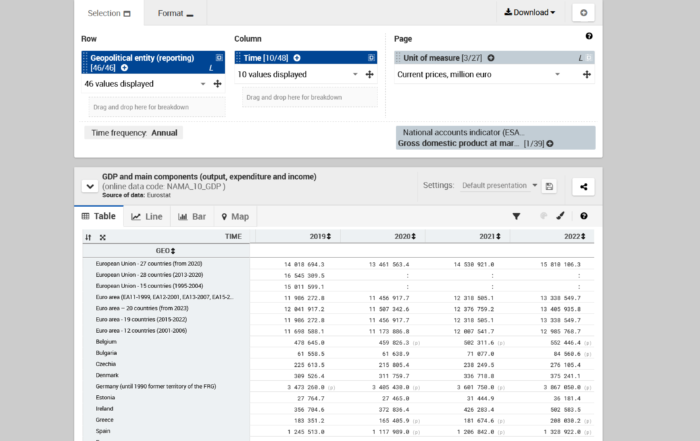Sort the GEO column arrows
The height and width of the screenshot is (441, 700).
(173, 251)
